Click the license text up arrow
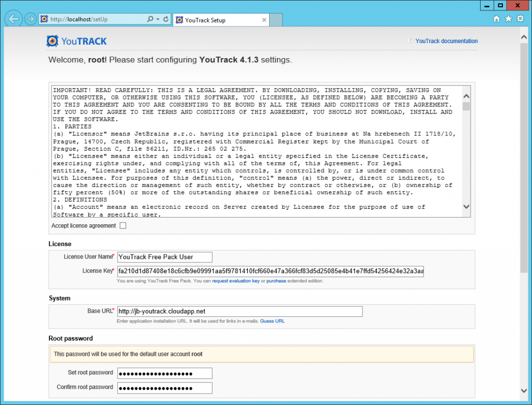 click(x=467, y=97)
